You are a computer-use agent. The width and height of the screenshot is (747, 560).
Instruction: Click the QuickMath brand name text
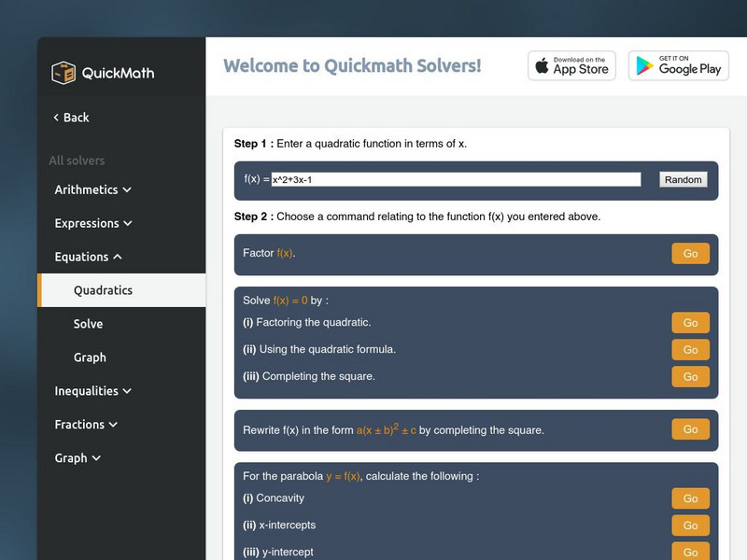[119, 73]
